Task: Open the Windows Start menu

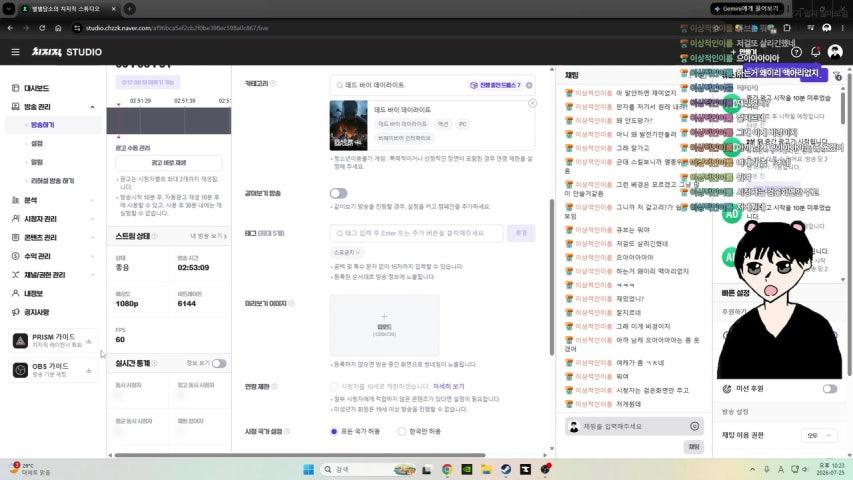Action: coord(308,469)
